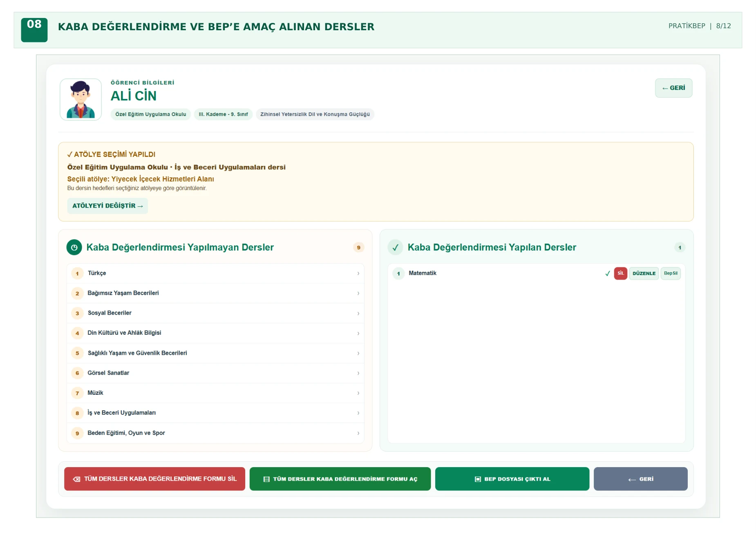
Task: Expand the Görsel Sanatlar chevron
Action: pyautogui.click(x=358, y=373)
